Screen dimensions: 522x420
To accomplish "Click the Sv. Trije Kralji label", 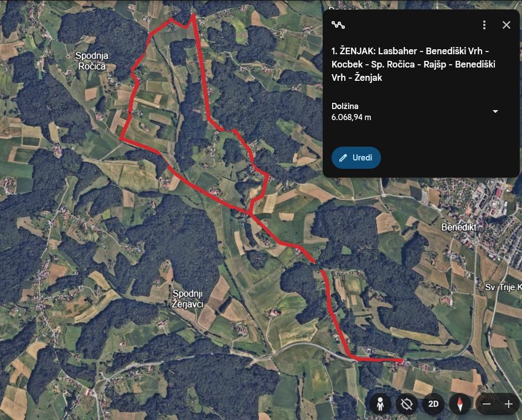I will click(x=503, y=287).
